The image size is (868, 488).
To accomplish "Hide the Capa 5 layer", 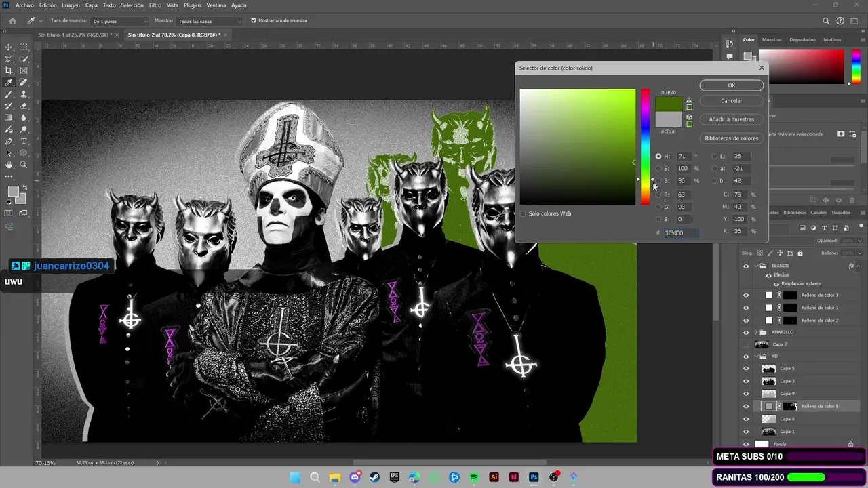I will pos(746,369).
